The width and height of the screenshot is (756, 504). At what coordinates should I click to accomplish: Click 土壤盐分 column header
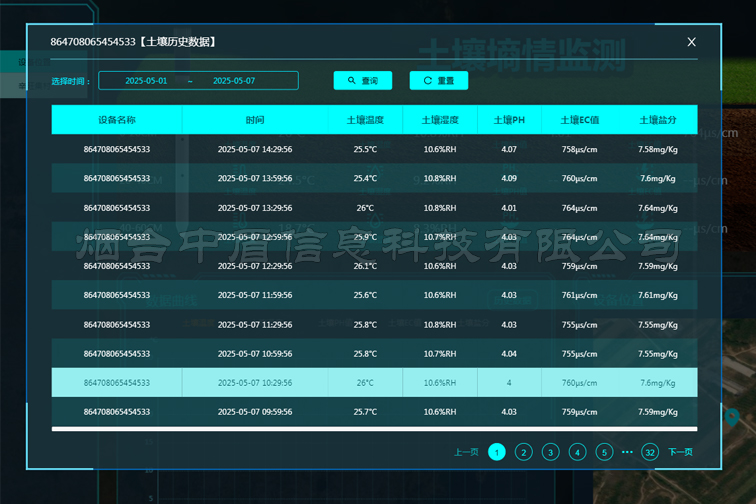click(x=658, y=120)
